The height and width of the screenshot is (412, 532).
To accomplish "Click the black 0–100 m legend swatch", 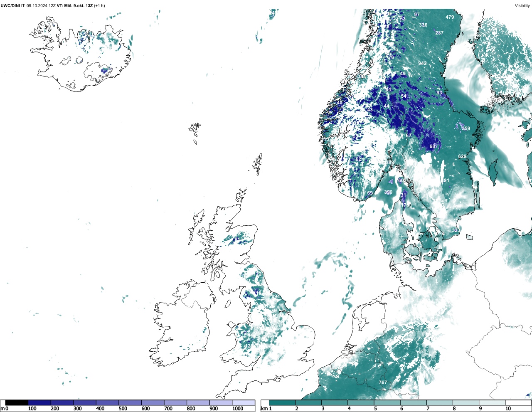I will (17, 403).
